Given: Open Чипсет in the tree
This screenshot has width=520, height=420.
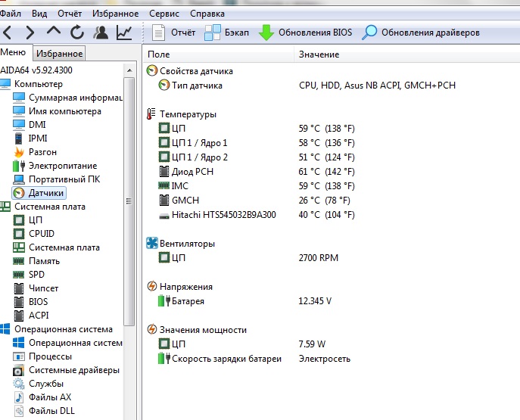Looking at the screenshot, I should [x=36, y=288].
